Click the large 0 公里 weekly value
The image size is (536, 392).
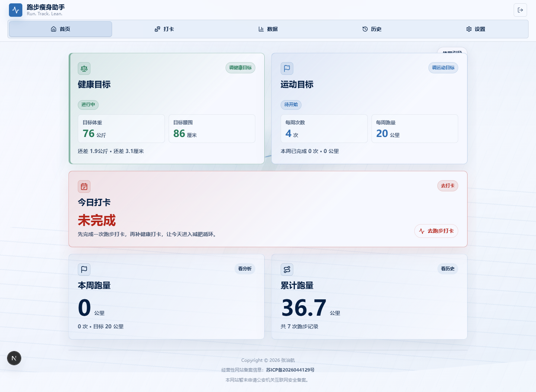pos(91,308)
